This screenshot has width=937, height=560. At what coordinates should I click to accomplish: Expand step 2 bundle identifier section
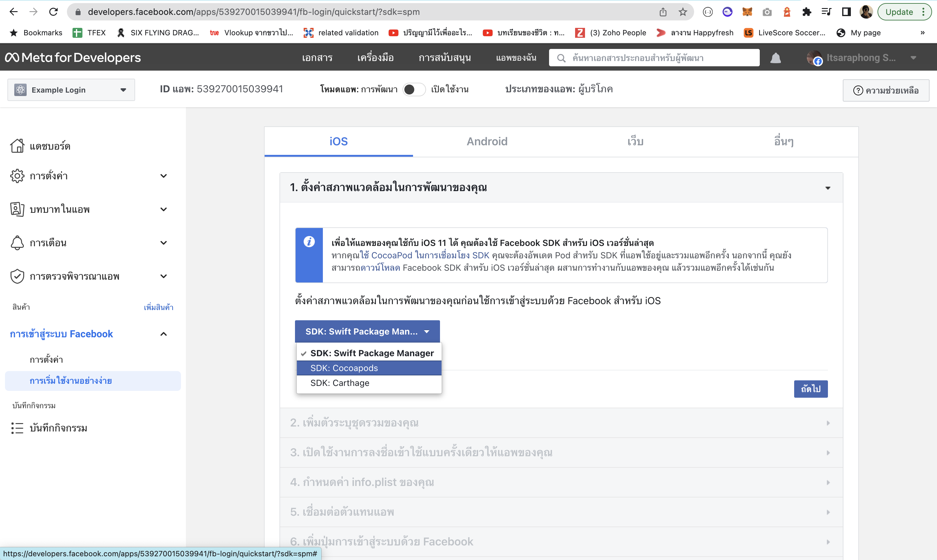pos(561,423)
